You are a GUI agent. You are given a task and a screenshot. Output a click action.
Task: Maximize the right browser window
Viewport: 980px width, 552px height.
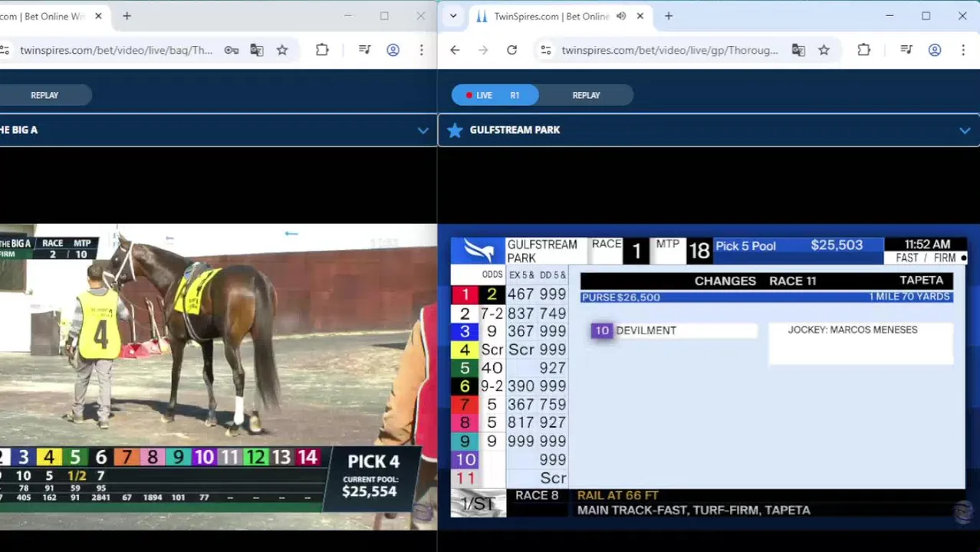tap(926, 16)
